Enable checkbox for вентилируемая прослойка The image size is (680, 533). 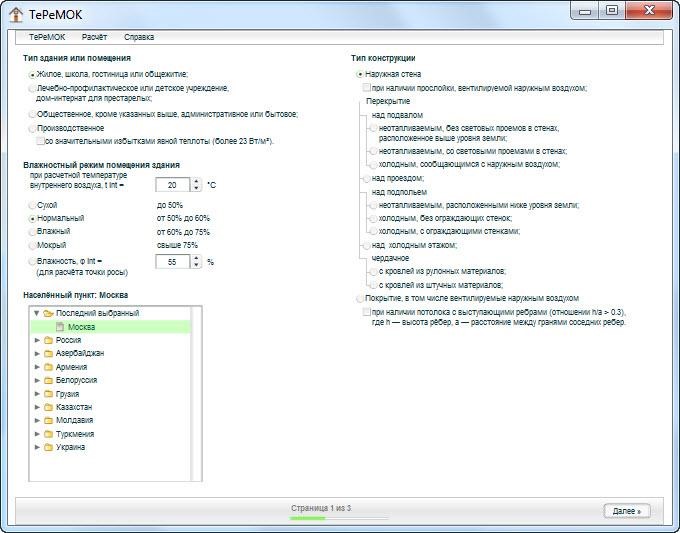click(x=367, y=88)
